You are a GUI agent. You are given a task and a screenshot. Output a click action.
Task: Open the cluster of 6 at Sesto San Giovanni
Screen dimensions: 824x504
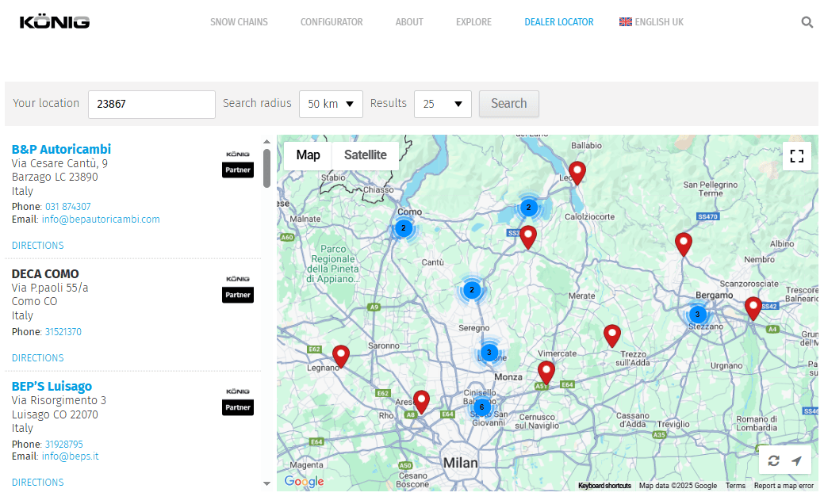[x=481, y=407]
